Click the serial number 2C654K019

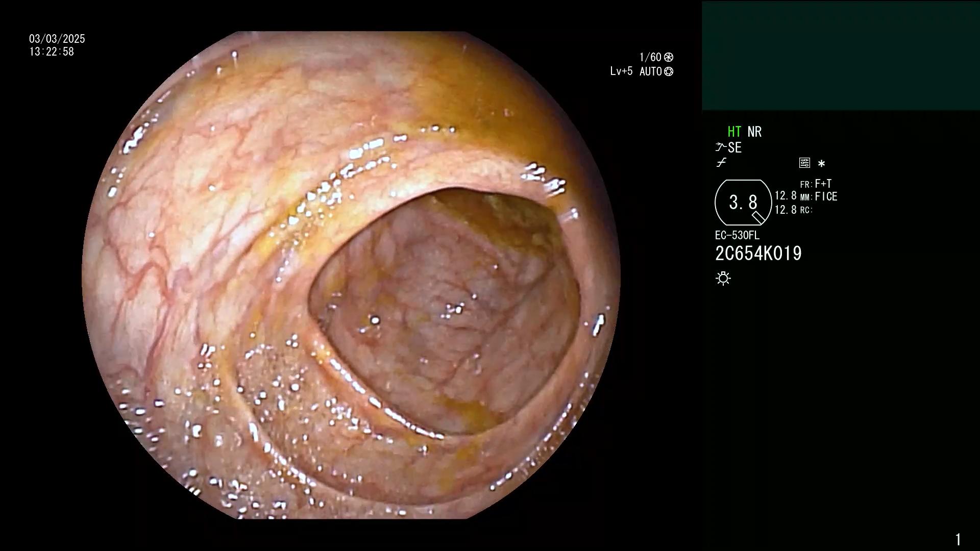(x=758, y=254)
